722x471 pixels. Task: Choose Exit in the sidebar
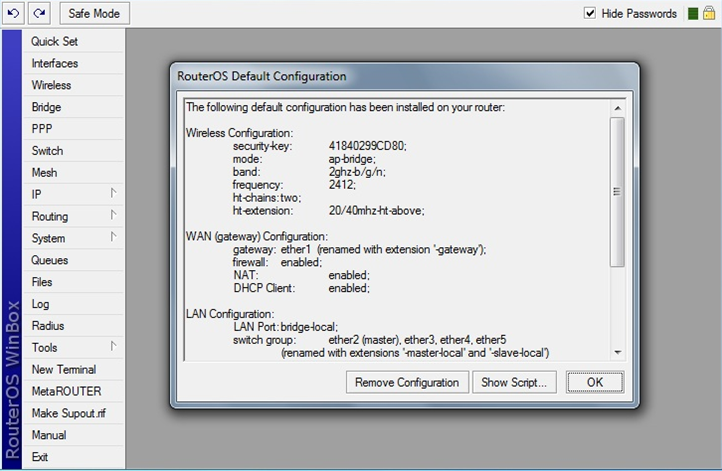tap(74, 457)
